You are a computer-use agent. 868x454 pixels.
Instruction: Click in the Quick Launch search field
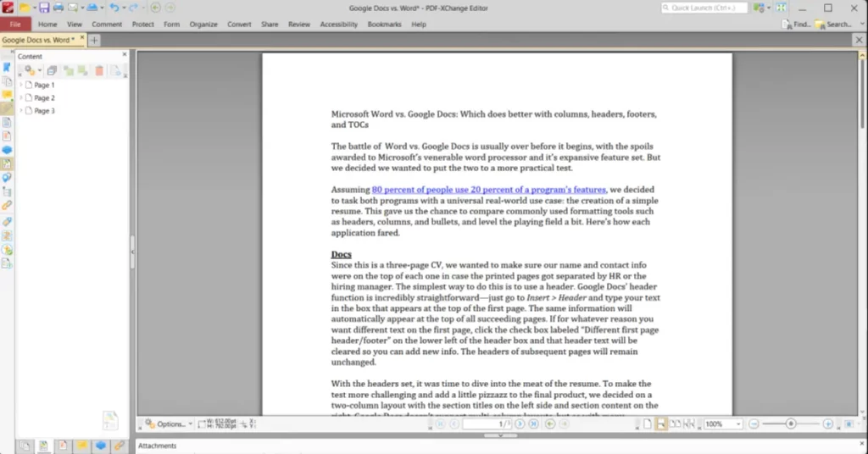704,8
